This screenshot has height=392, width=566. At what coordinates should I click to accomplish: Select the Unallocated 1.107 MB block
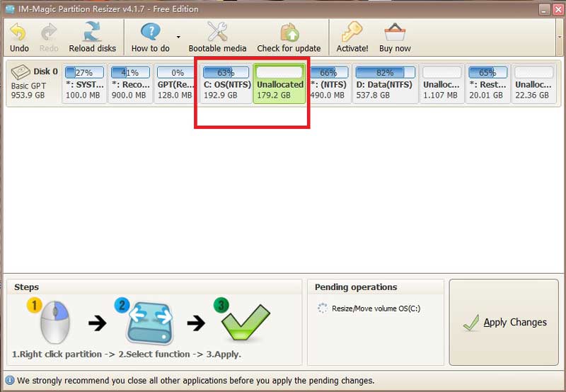click(x=441, y=83)
